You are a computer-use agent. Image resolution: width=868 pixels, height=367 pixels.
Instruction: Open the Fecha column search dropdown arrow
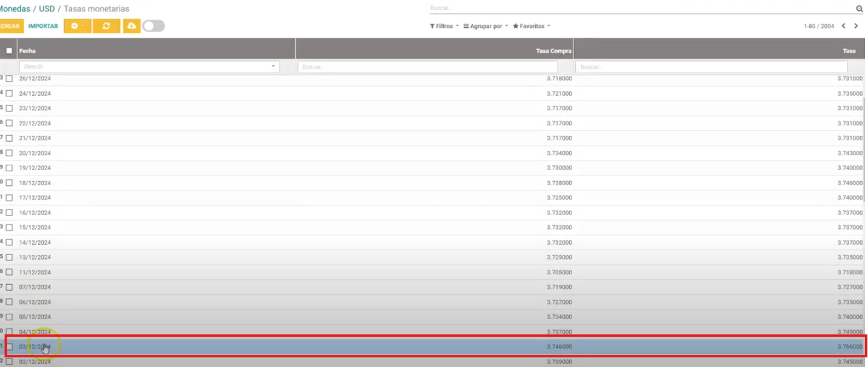273,67
